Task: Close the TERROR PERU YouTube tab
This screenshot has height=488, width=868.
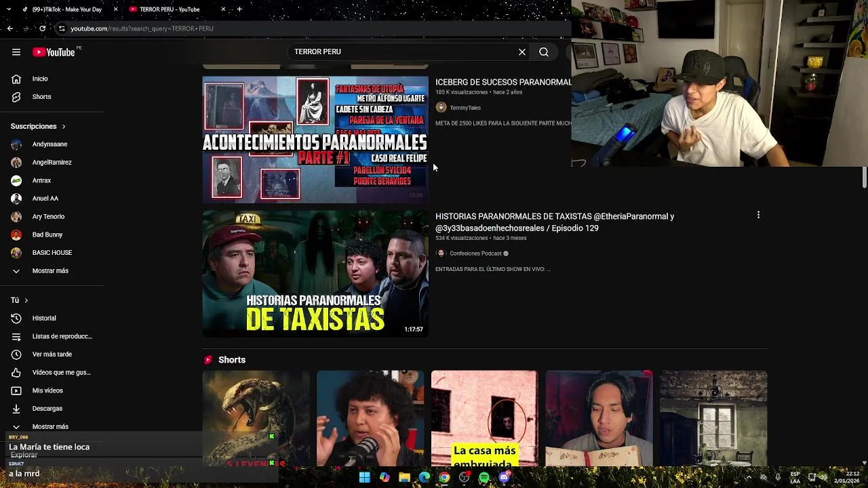Action: 223,9
